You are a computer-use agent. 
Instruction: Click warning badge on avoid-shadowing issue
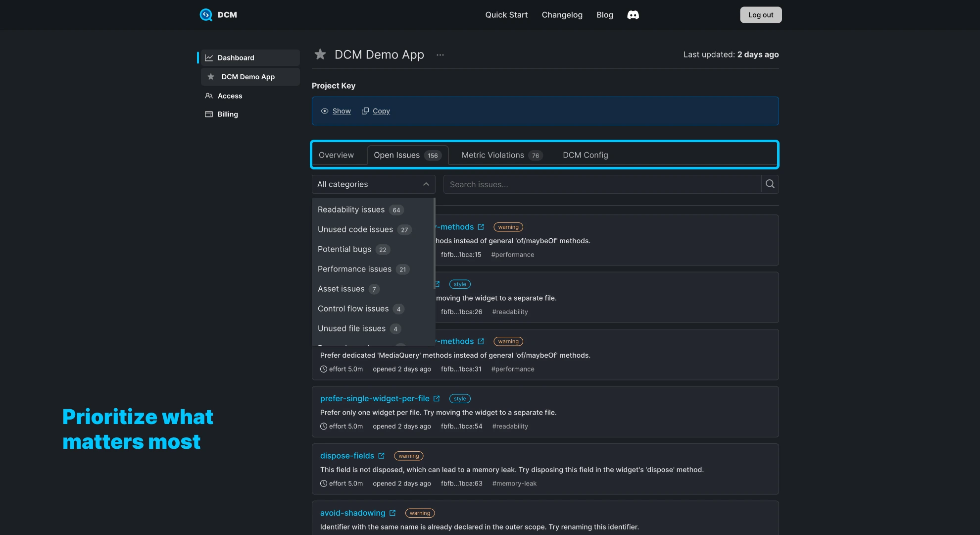point(420,513)
